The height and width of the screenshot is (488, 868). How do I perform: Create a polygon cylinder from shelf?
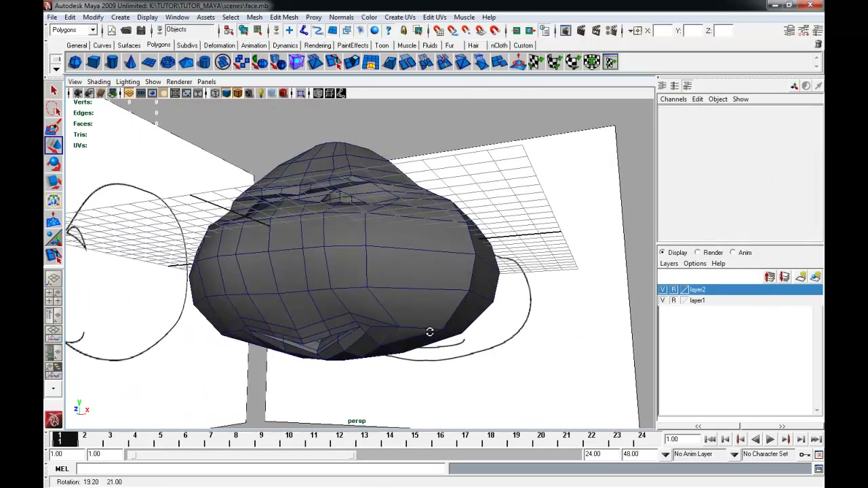111,62
